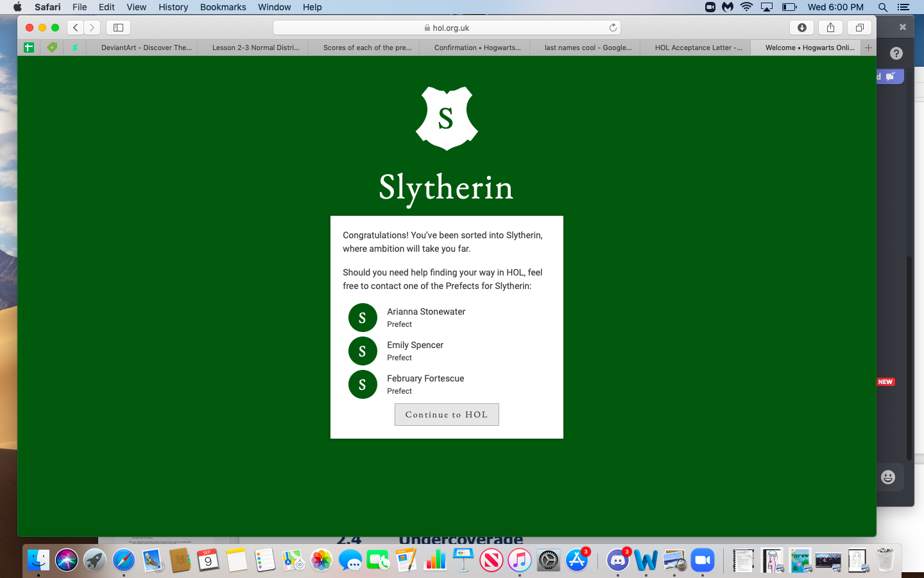Click help question mark in background window
Viewport: 924px width, 578px height.
pos(896,54)
